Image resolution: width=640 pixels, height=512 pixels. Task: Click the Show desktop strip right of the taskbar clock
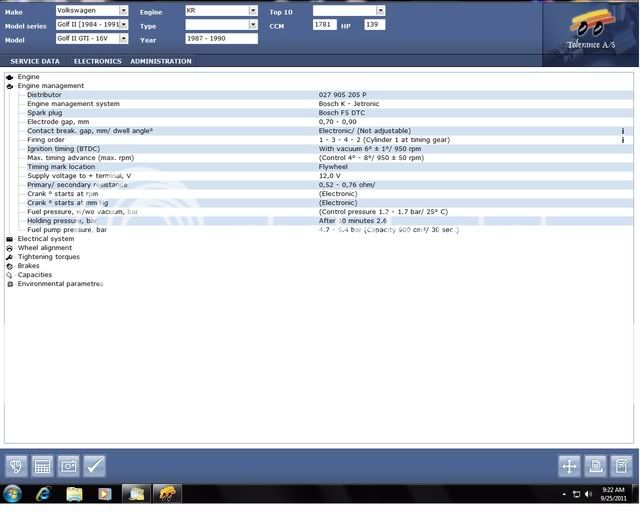(x=636, y=494)
